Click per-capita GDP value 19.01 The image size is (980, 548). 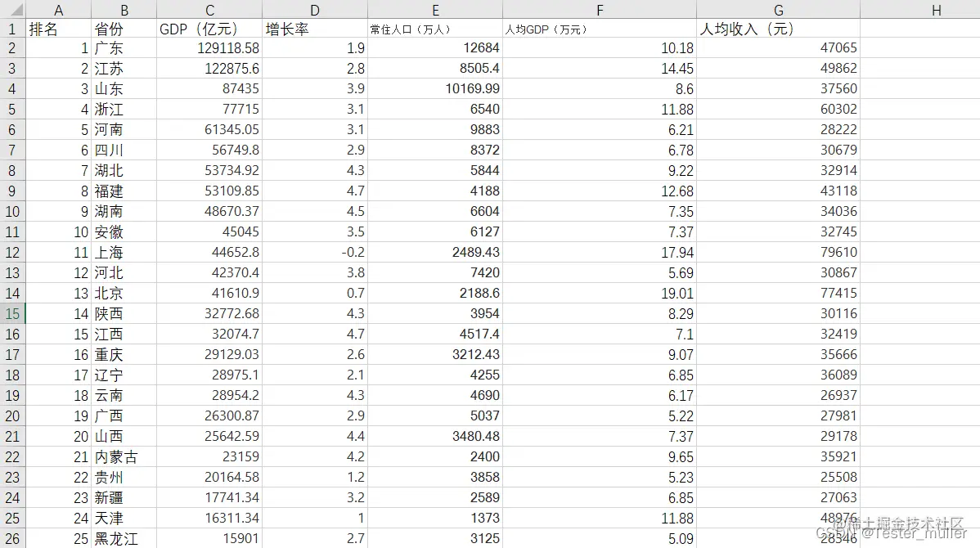(x=600, y=293)
